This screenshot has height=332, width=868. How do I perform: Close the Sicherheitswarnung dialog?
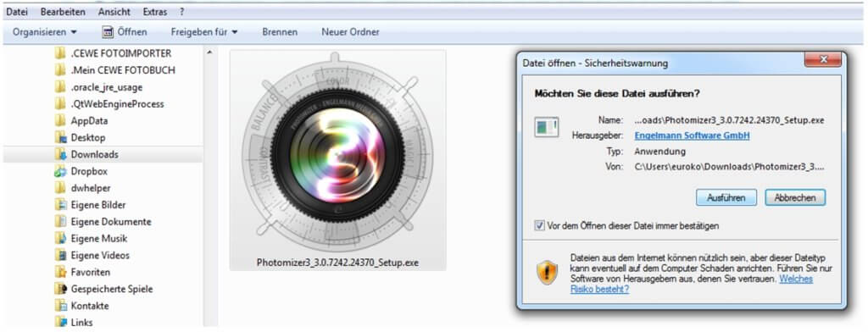pos(822,58)
